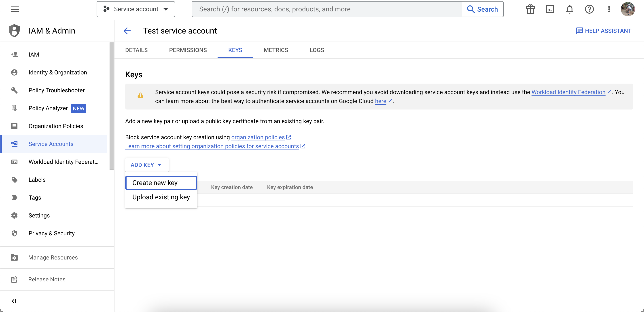This screenshot has height=312, width=644.
Task: Open the gift free trial icon
Action: (530, 9)
